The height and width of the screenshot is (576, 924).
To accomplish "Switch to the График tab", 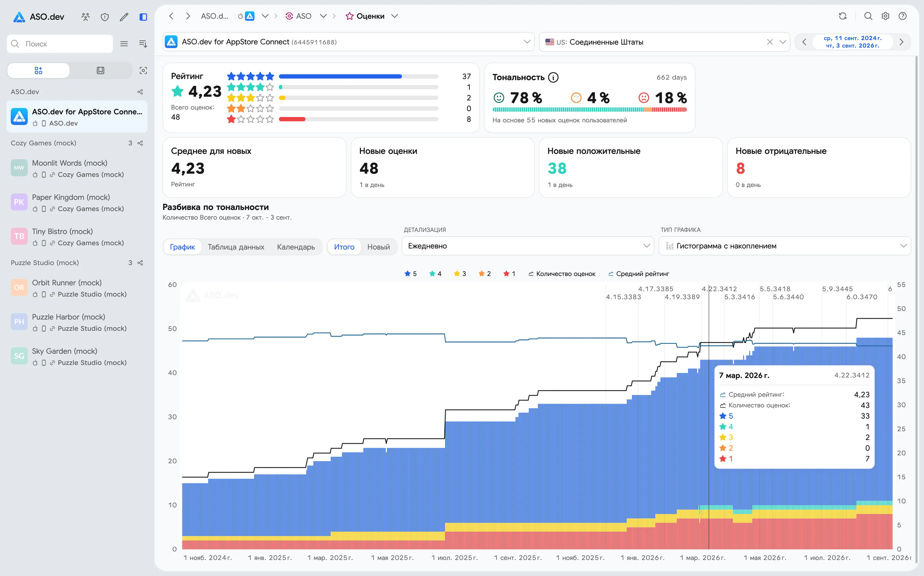I will coord(182,247).
